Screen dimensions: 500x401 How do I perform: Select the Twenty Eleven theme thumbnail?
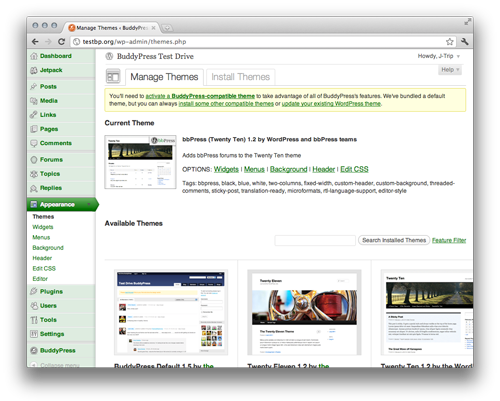304,312
